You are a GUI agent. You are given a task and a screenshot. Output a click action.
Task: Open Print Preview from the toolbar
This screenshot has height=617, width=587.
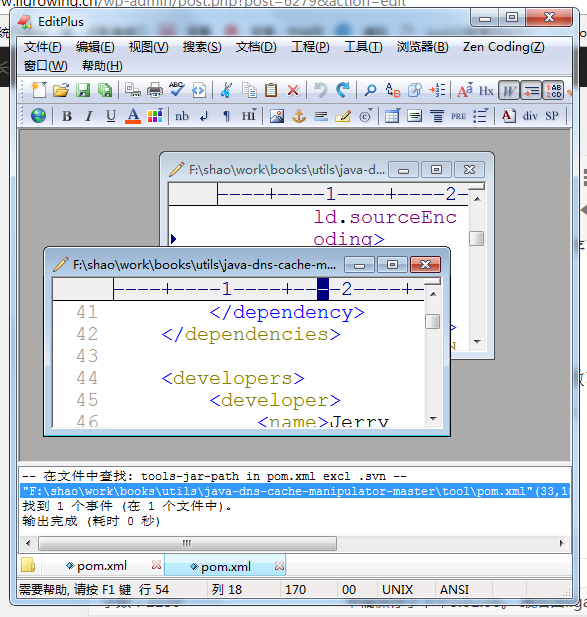coord(133,90)
